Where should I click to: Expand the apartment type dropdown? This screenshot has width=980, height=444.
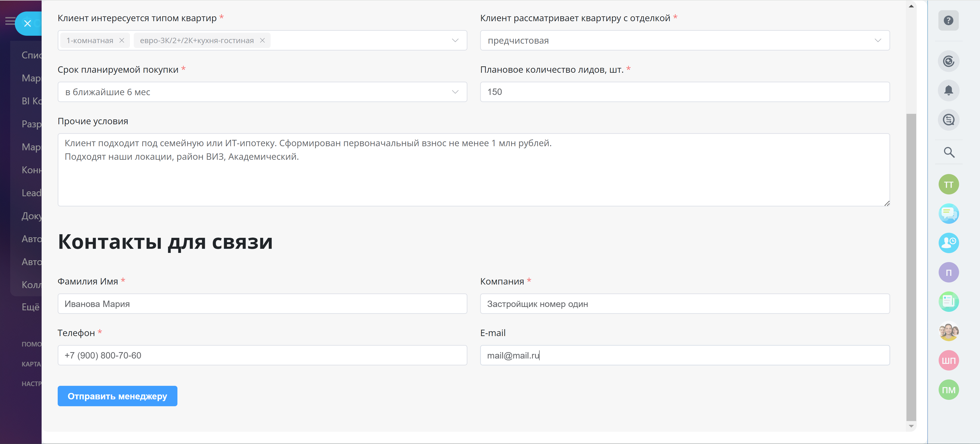coord(455,40)
